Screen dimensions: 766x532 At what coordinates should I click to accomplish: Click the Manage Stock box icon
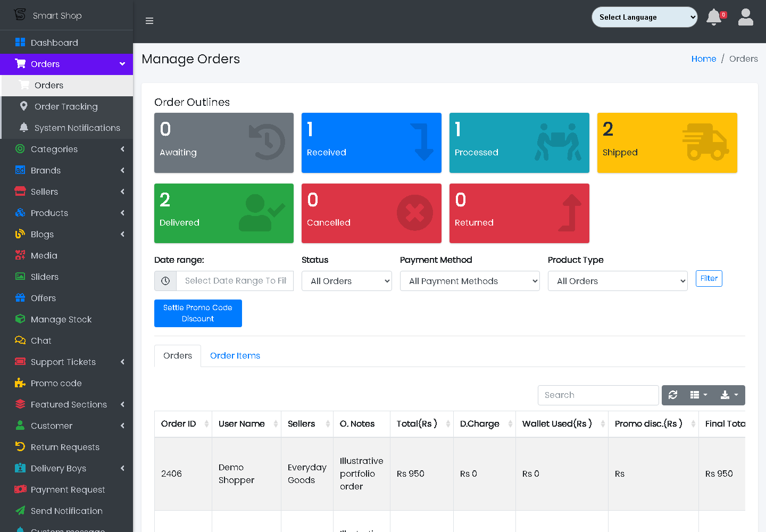coord(20,319)
